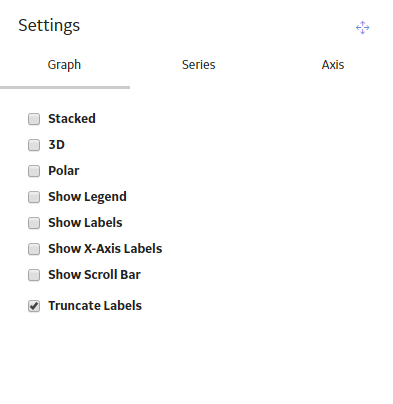393x404 pixels.
Task: Open the Series tab
Action: [x=198, y=65]
